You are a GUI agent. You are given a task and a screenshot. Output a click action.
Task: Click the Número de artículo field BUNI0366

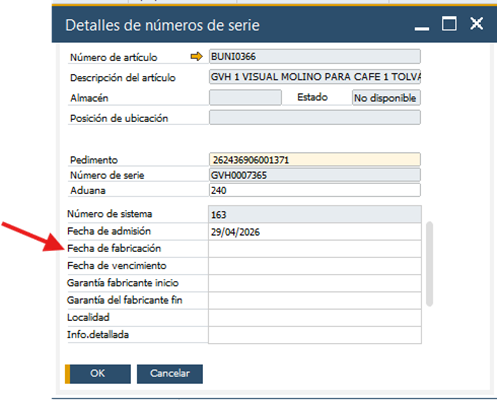tap(315, 56)
